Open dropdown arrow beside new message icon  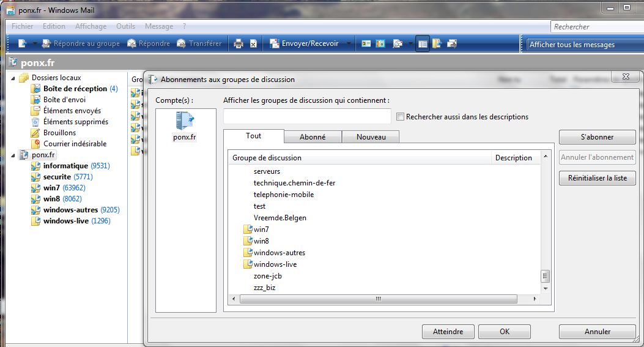coord(34,43)
